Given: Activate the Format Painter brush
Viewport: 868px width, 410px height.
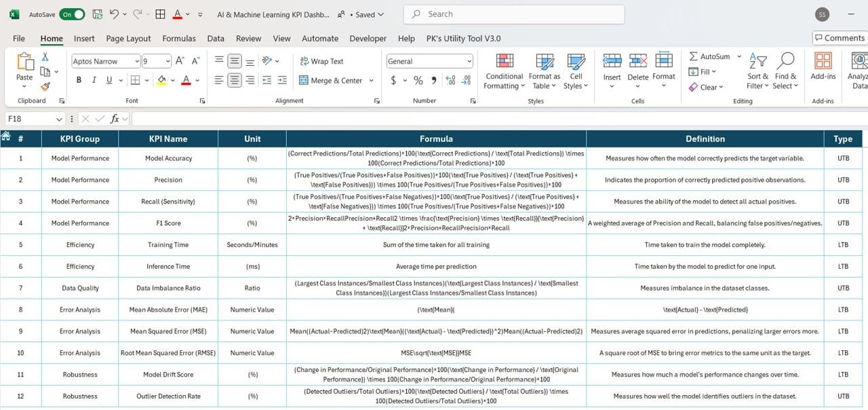Looking at the screenshot, I should pyautogui.click(x=45, y=86).
